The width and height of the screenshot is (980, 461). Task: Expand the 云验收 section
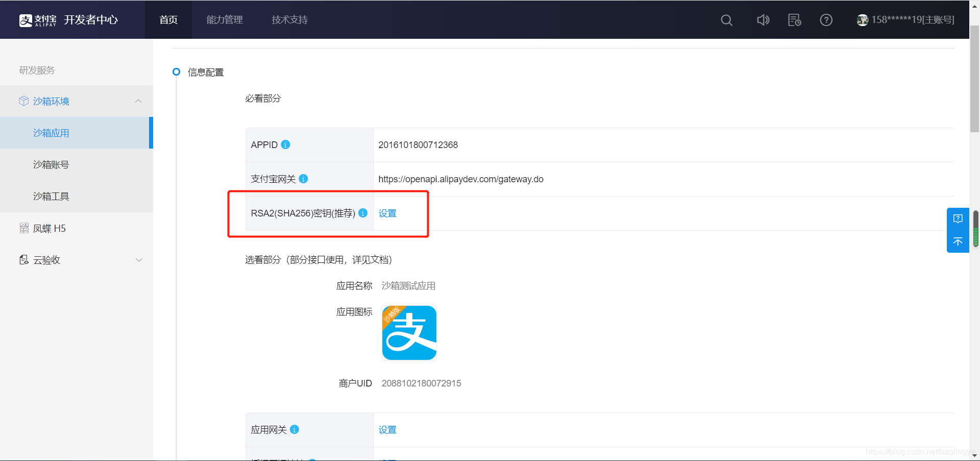pyautogui.click(x=139, y=260)
